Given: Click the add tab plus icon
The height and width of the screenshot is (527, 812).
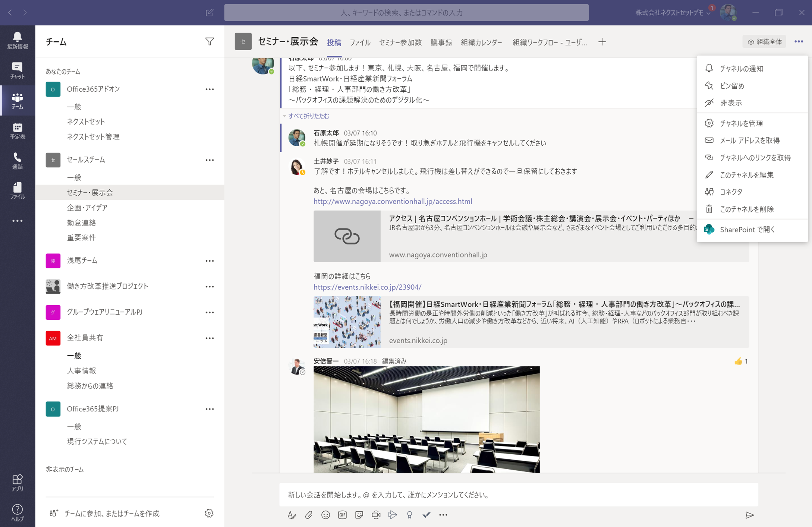Looking at the screenshot, I should point(602,42).
